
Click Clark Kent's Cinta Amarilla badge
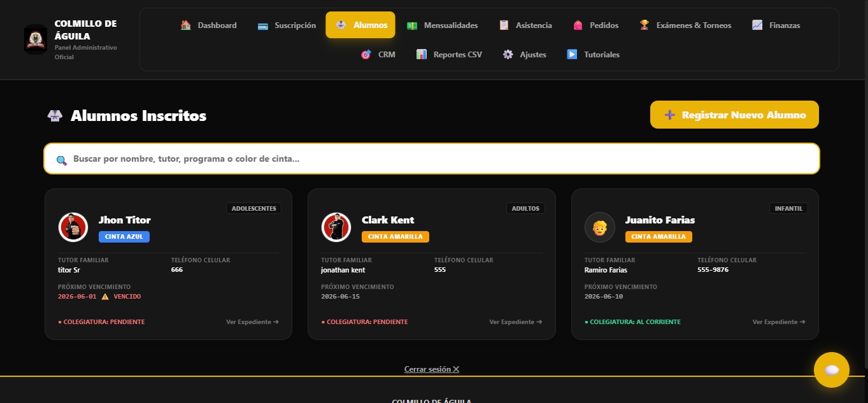[395, 237]
